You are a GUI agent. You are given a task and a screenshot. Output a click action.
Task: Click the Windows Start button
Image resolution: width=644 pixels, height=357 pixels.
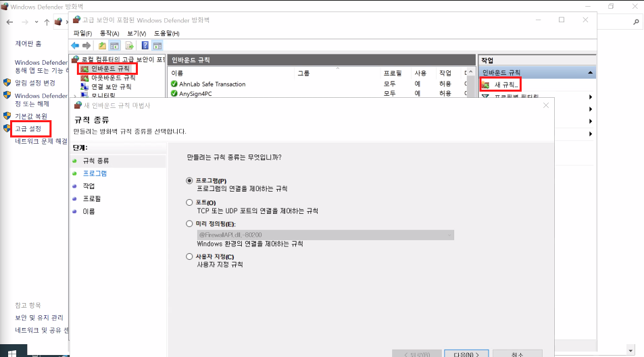click(12, 353)
